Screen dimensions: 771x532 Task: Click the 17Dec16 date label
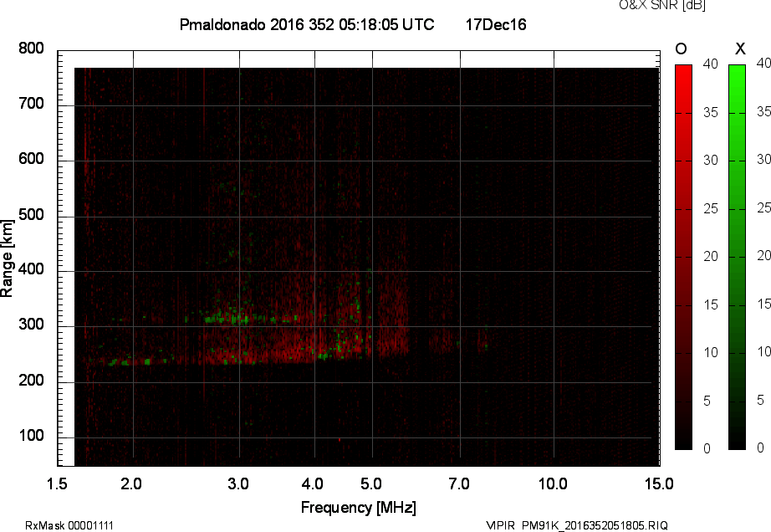[x=495, y=25]
